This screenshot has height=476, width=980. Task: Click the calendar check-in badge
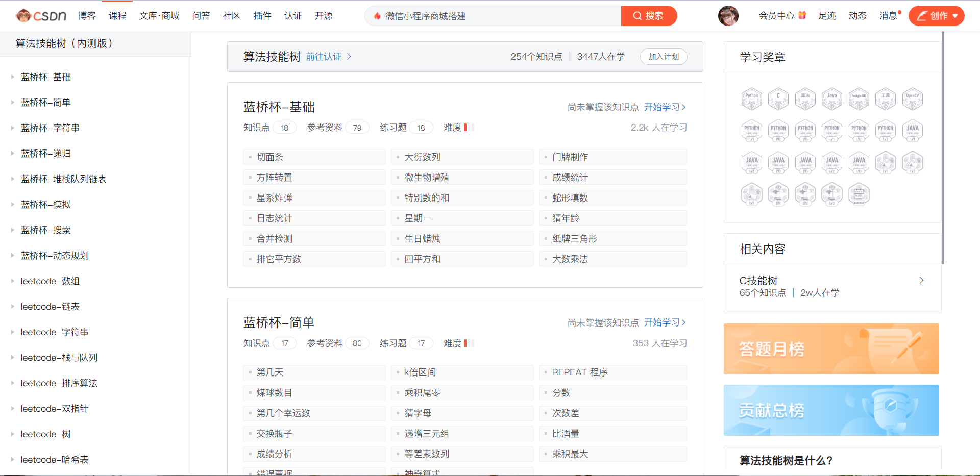click(859, 194)
